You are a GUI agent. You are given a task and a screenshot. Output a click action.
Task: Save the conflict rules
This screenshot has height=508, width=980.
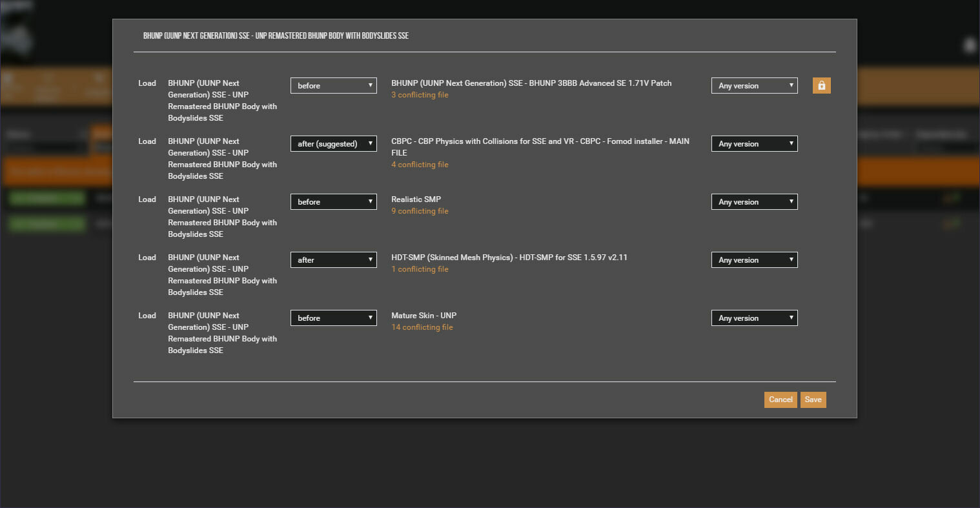click(x=813, y=400)
